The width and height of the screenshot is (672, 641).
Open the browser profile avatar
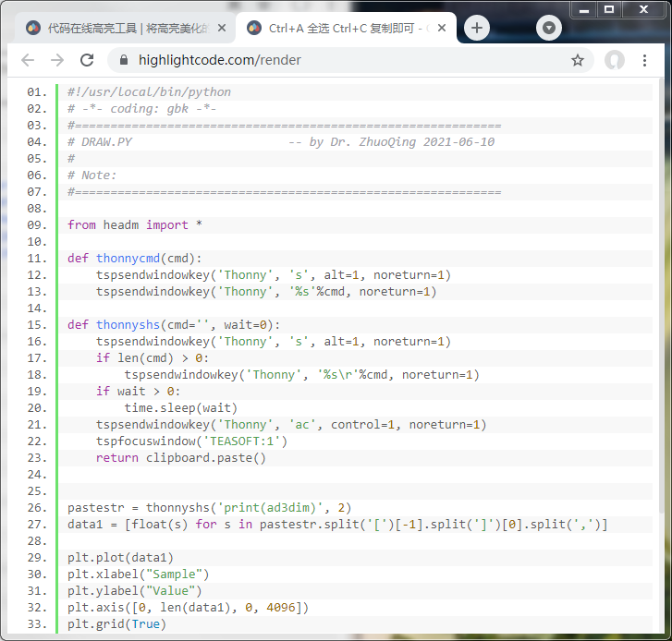[x=614, y=60]
